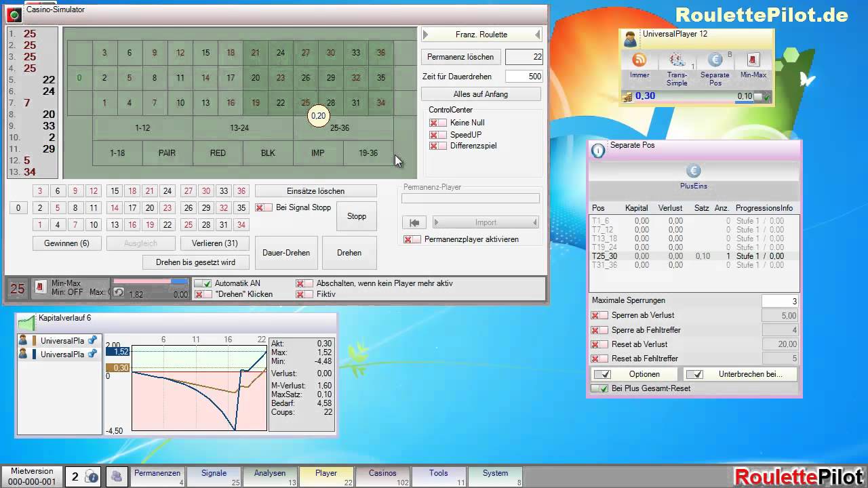The width and height of the screenshot is (868, 488).
Task: Click the Gewinnen (6) button
Action: [x=66, y=243]
